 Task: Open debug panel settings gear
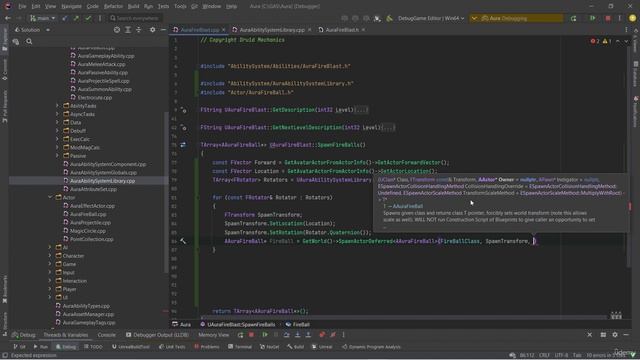click(x=615, y=335)
